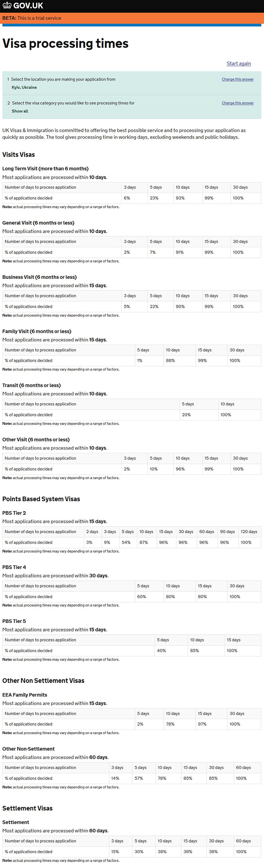Image resolution: width=264 pixels, height=868 pixels.
Task: Click the Settlement Visas section heading
Action: (27, 808)
